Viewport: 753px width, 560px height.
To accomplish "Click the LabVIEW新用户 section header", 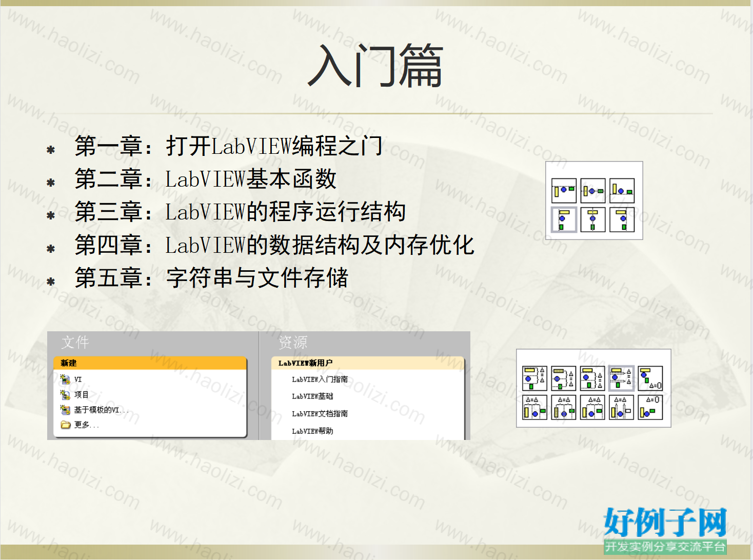I will (367, 363).
